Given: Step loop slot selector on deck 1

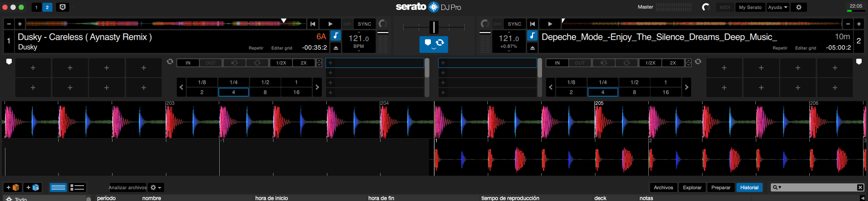Looking at the screenshot, I should point(319,63).
